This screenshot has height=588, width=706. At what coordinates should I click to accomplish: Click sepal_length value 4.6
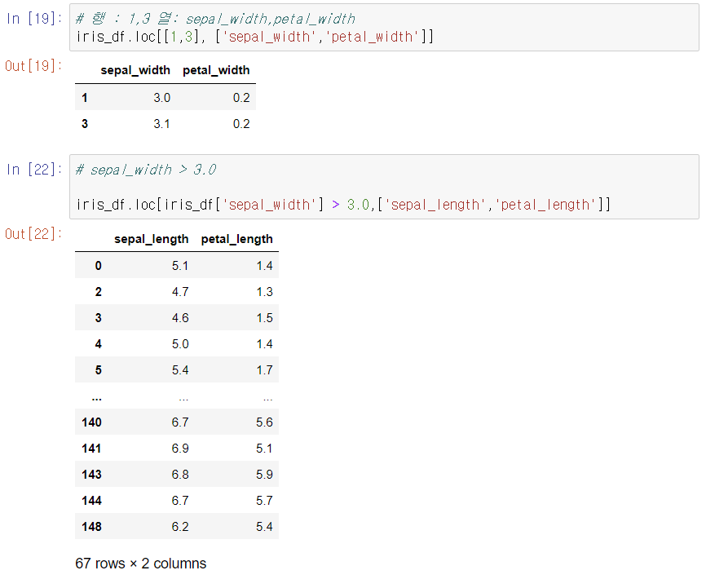[x=180, y=318]
